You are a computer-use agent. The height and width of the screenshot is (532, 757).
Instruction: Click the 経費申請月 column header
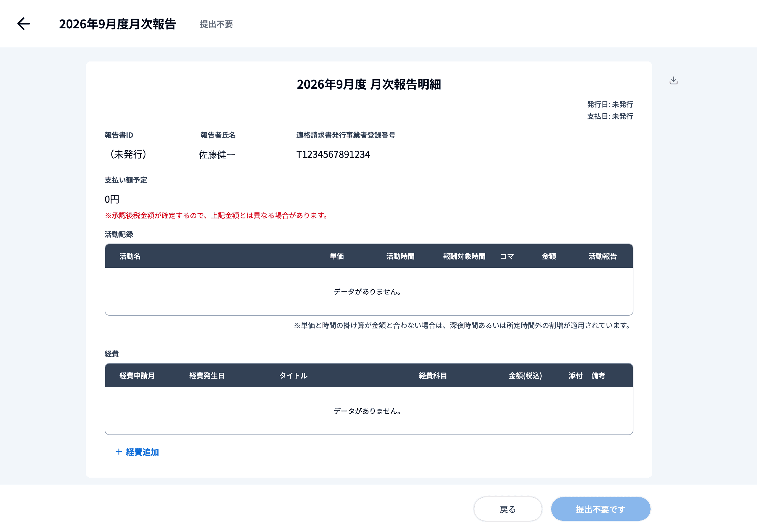pyautogui.click(x=137, y=376)
